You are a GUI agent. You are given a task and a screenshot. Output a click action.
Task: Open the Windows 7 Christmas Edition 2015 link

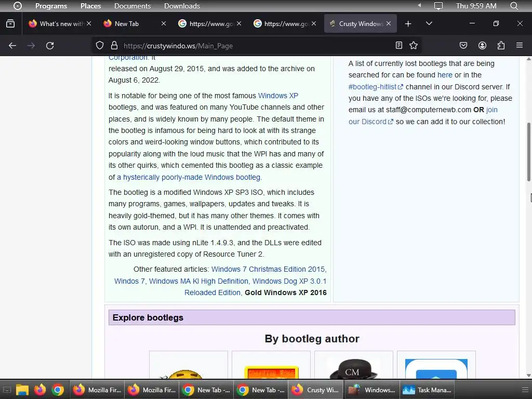[268, 269]
